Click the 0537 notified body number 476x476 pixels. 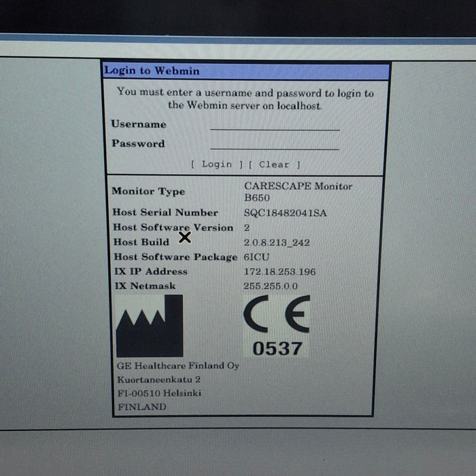click(277, 348)
